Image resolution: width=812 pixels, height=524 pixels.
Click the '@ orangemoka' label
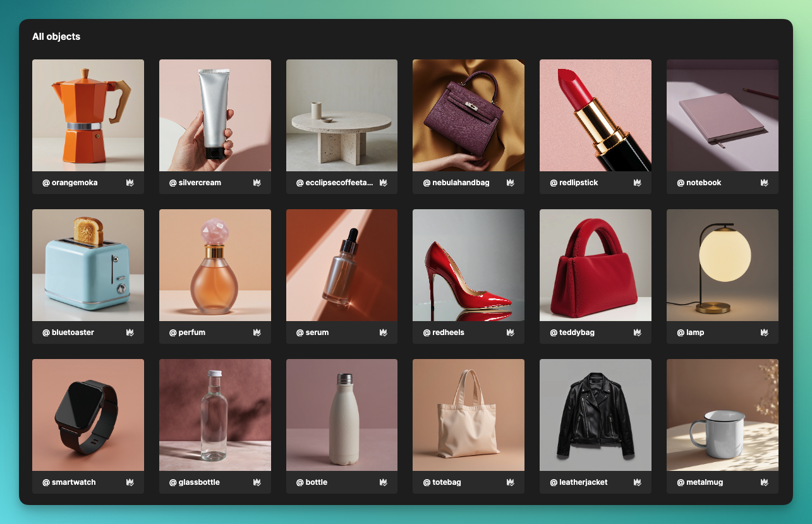(70, 183)
